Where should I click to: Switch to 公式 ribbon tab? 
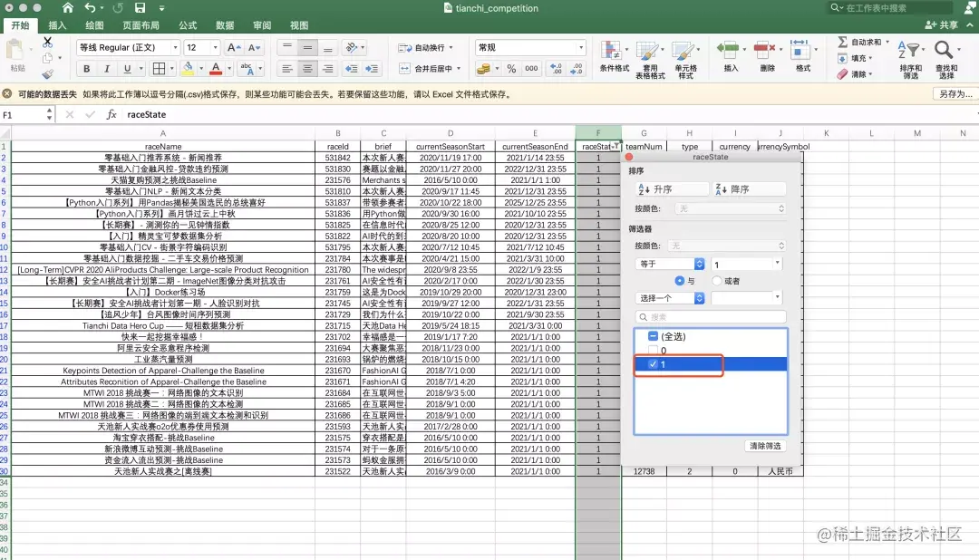[188, 25]
